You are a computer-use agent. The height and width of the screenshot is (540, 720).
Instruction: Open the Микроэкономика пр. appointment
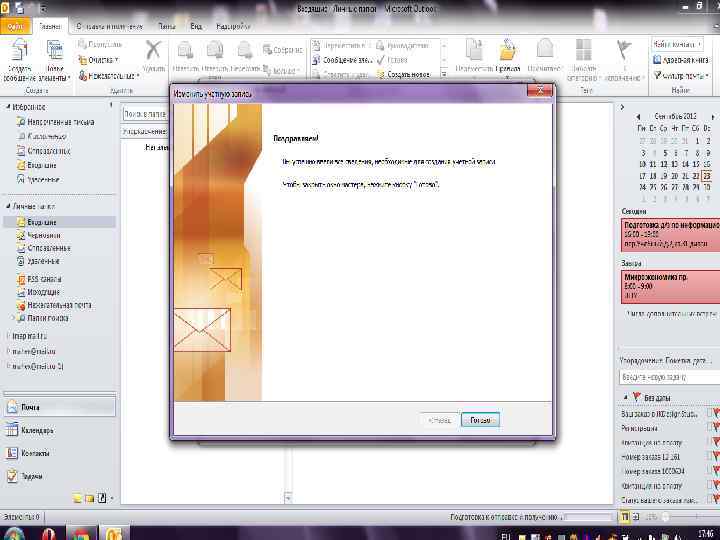[670, 287]
